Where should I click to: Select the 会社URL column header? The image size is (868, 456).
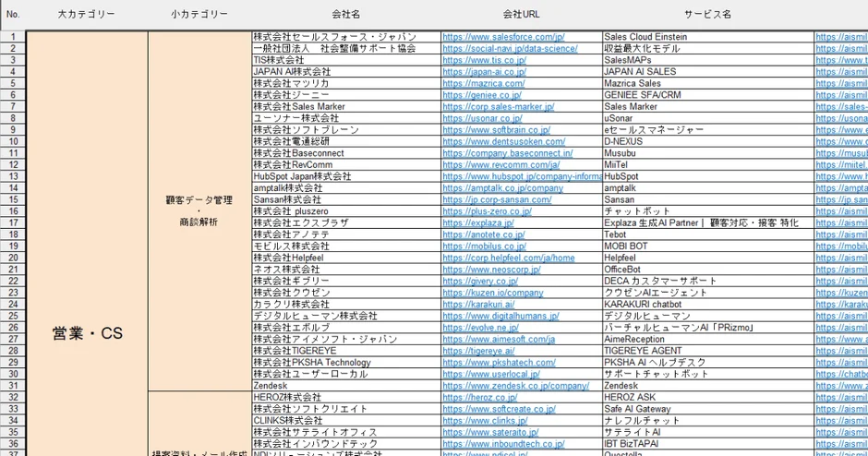[521, 15]
